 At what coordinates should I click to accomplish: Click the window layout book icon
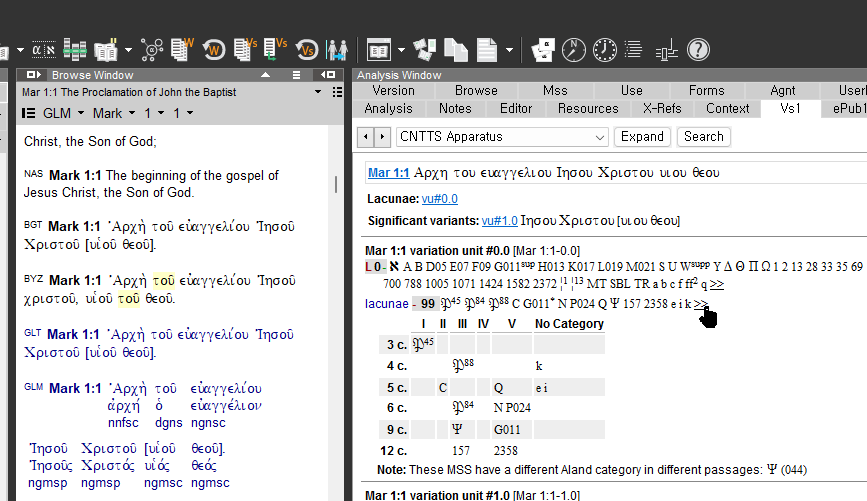pos(379,50)
